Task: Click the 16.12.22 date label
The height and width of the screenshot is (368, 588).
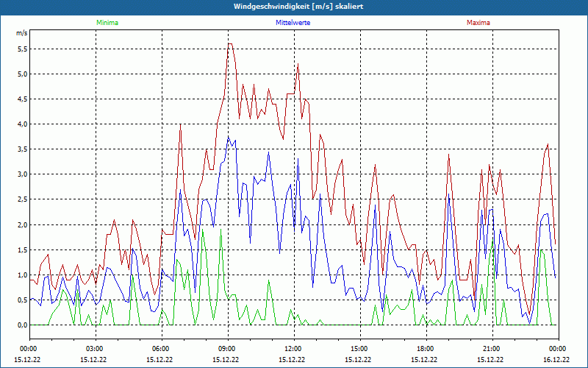Action: [557, 360]
